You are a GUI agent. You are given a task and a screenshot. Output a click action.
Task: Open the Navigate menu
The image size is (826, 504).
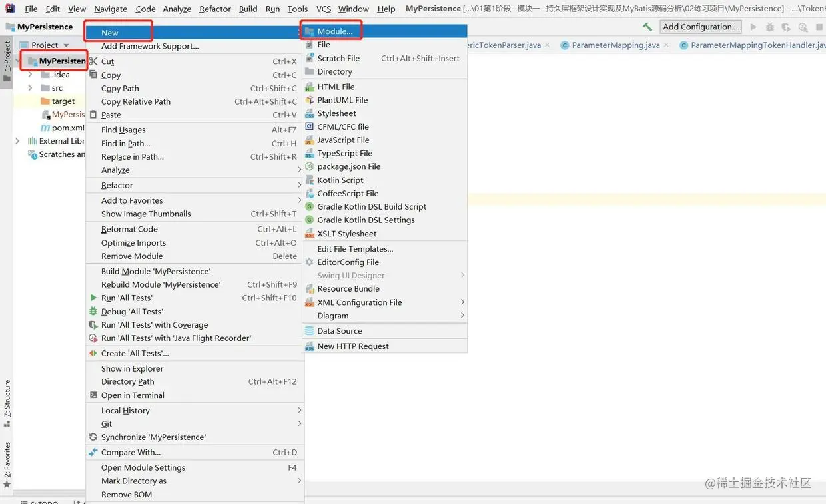coord(111,9)
